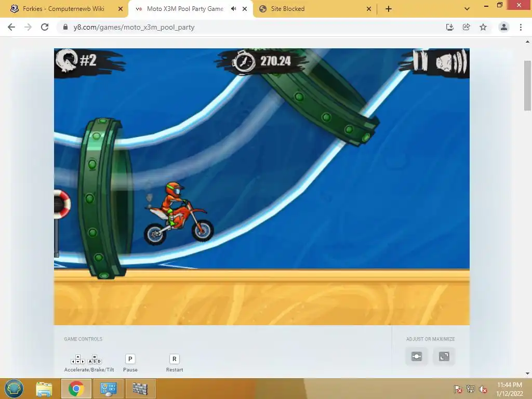Viewport: 532px width, 399px height.
Task: Click the scrollbar up arrow
Action: tap(528, 42)
